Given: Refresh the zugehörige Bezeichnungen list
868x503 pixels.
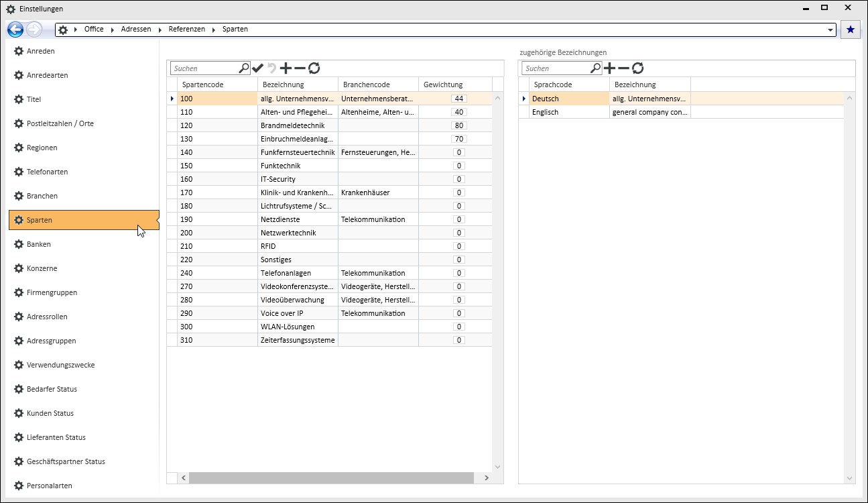Looking at the screenshot, I should pyautogui.click(x=638, y=68).
